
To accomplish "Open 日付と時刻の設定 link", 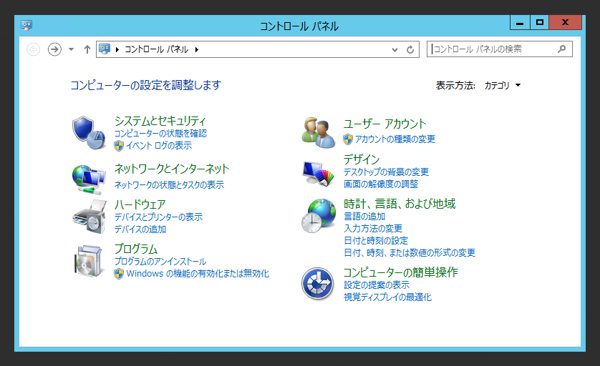I will coord(376,241).
